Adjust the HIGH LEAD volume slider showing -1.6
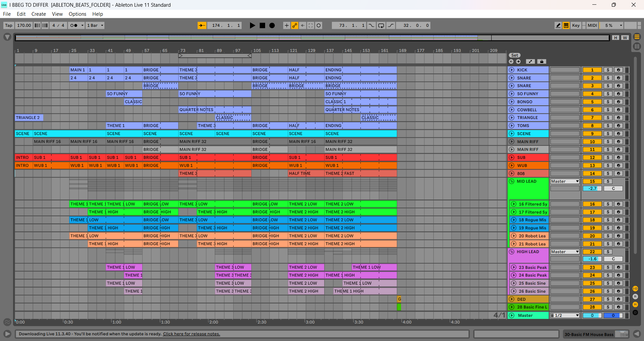Viewport: 644px width, 341px height. pyautogui.click(x=592, y=259)
